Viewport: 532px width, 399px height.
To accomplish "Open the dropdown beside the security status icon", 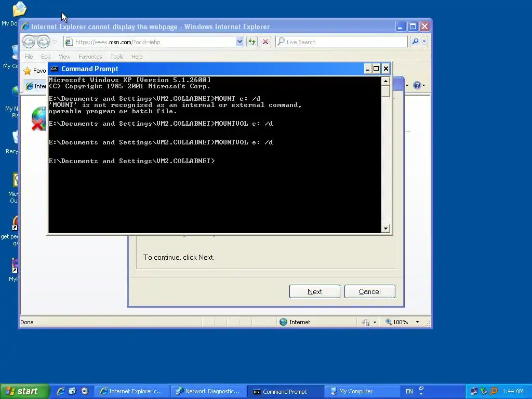I will click(x=375, y=322).
